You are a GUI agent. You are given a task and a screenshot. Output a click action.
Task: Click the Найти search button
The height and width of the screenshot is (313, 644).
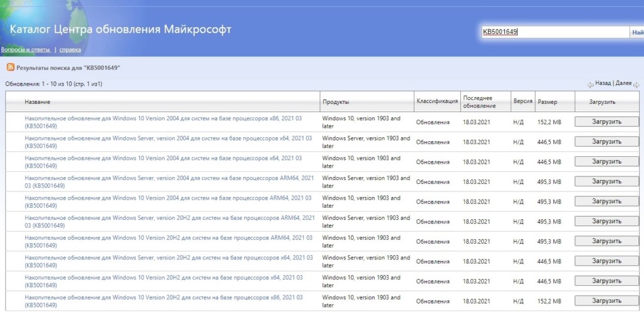(637, 32)
